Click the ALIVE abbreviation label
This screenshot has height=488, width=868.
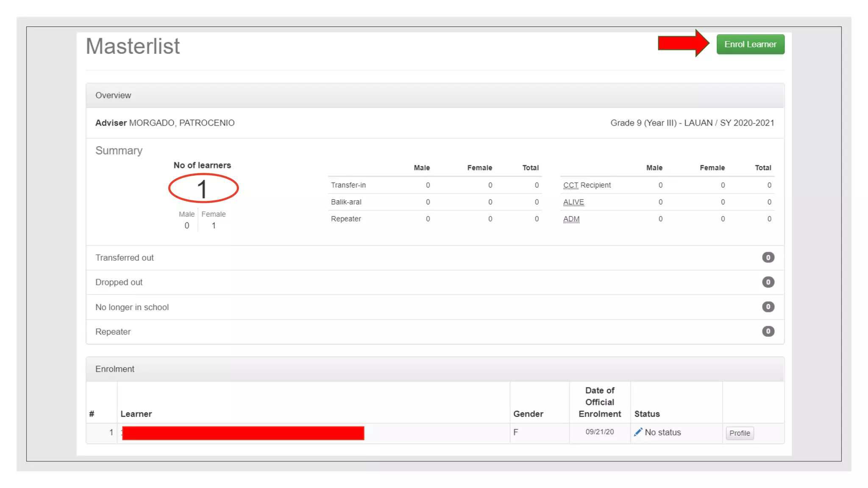click(573, 202)
